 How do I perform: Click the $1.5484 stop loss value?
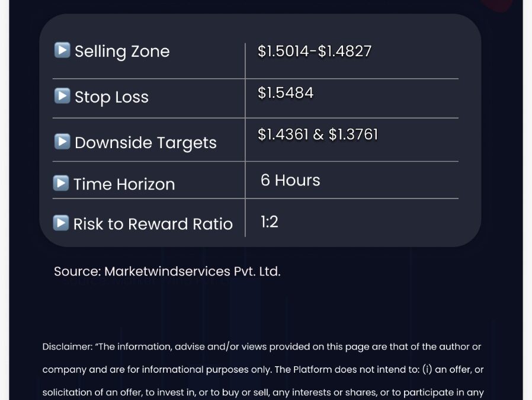click(286, 93)
